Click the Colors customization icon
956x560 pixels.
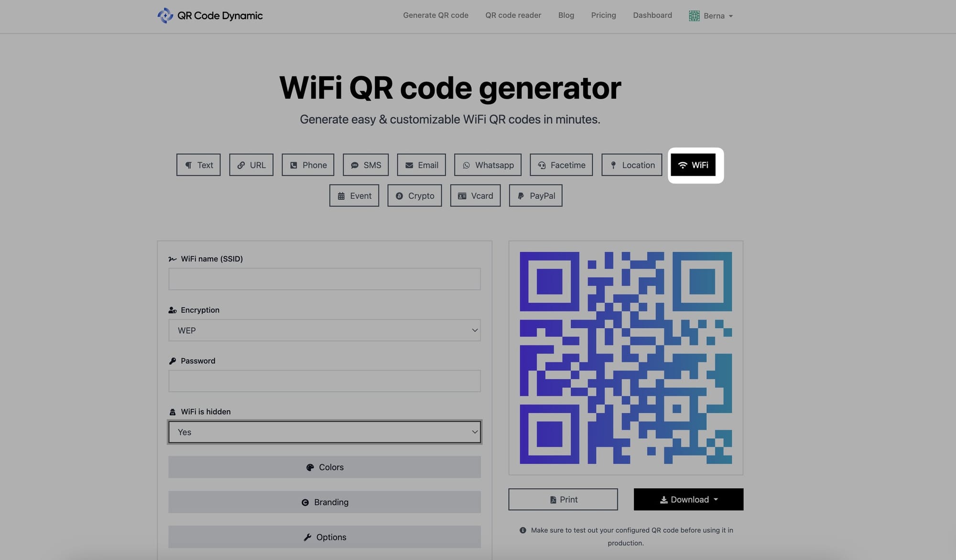point(309,467)
